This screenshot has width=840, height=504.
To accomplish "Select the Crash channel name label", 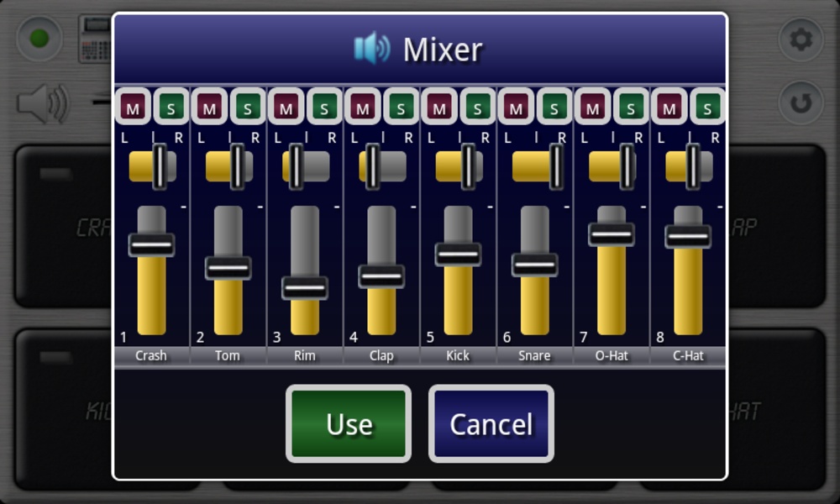I will (x=151, y=355).
